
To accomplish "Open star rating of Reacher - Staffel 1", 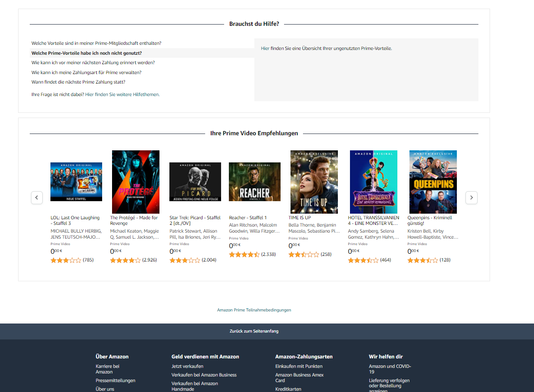I will [244, 255].
